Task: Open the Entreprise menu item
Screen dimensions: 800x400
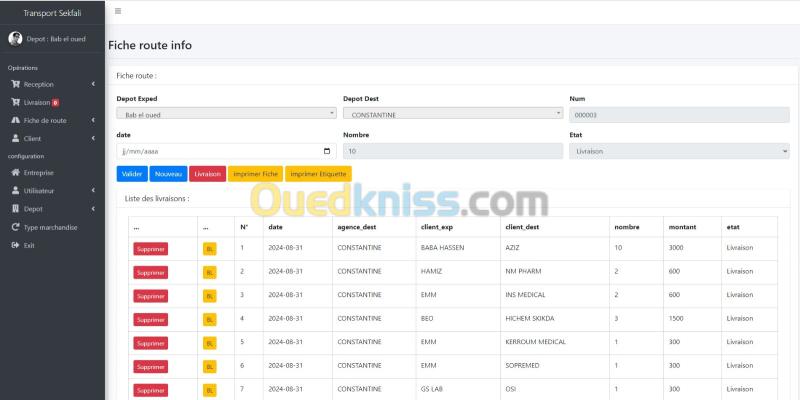Action: pyautogui.click(x=52, y=172)
